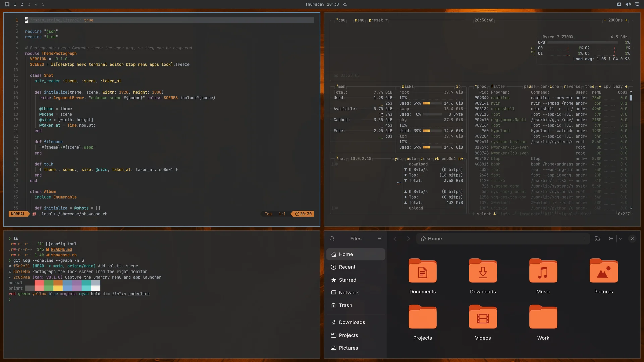Open the Music folder
This screenshot has height=362, width=644.
[x=543, y=271]
